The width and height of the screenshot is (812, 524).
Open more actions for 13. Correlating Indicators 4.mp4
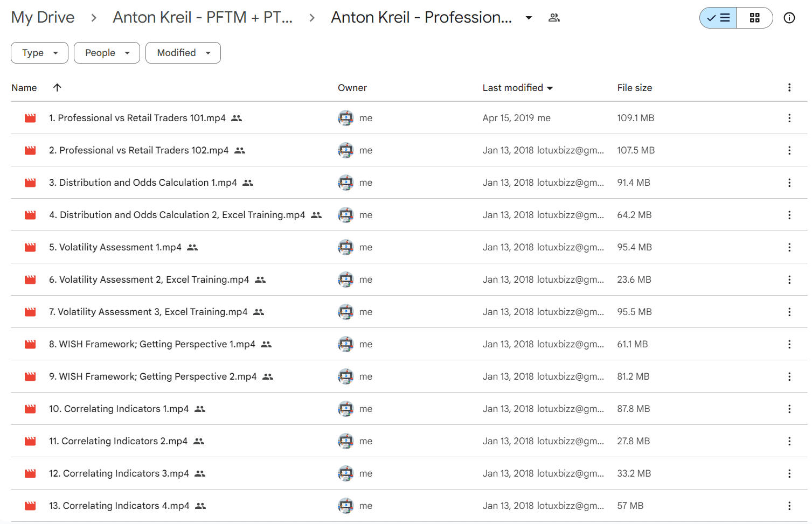789,506
